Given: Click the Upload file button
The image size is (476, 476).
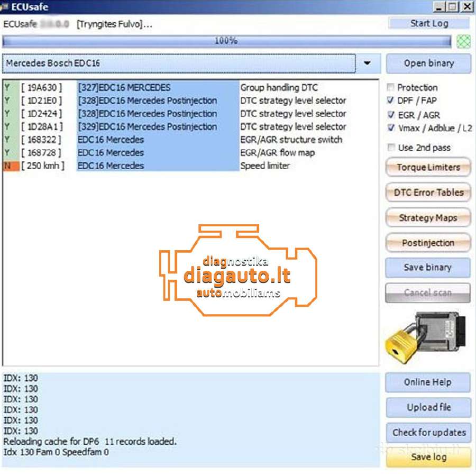Looking at the screenshot, I should click(428, 407).
